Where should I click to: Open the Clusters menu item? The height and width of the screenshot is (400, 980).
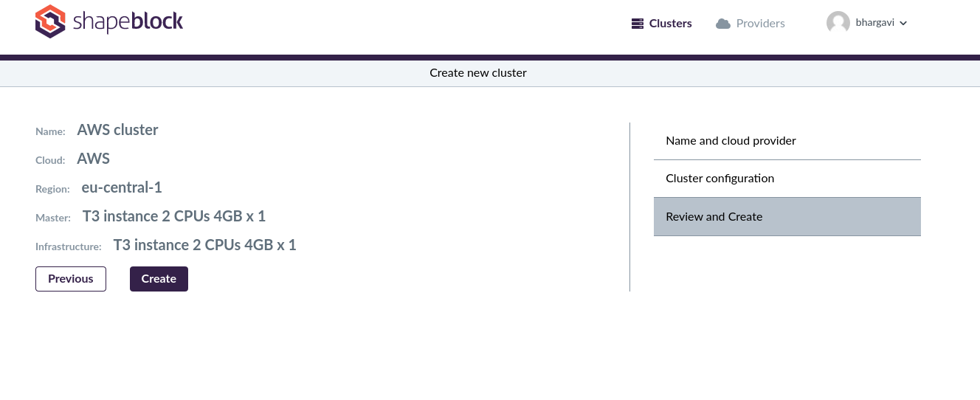[662, 24]
